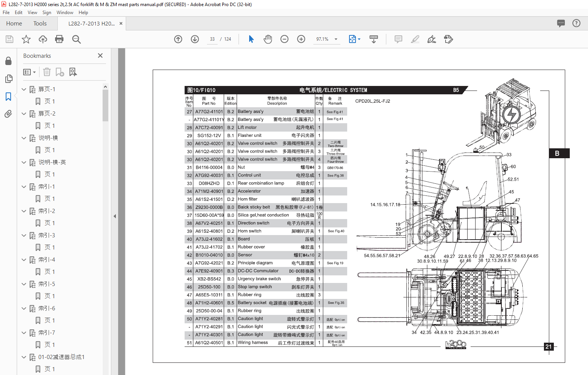Select the 索引-4 bookmark
Image resolution: width=588 pixels, height=375 pixels.
pos(47,260)
